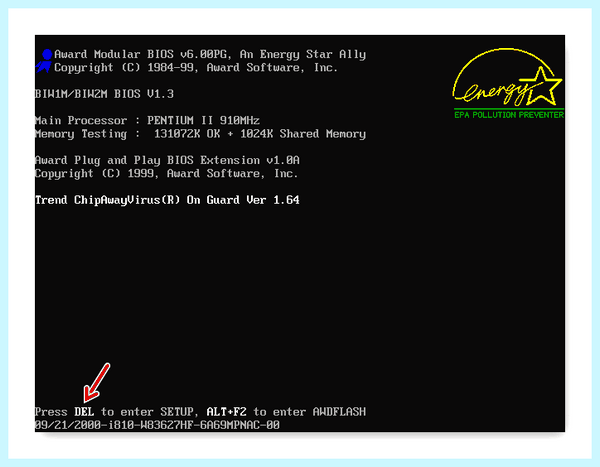Viewport: 600px width, 467px height.
Task: Click the yellow Energy Star logo
Action: point(507,77)
